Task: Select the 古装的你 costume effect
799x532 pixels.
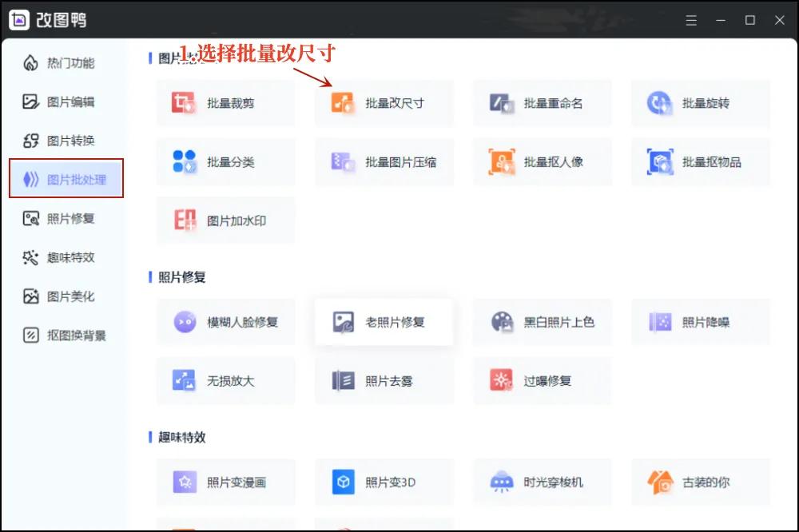Action: pyautogui.click(x=701, y=482)
